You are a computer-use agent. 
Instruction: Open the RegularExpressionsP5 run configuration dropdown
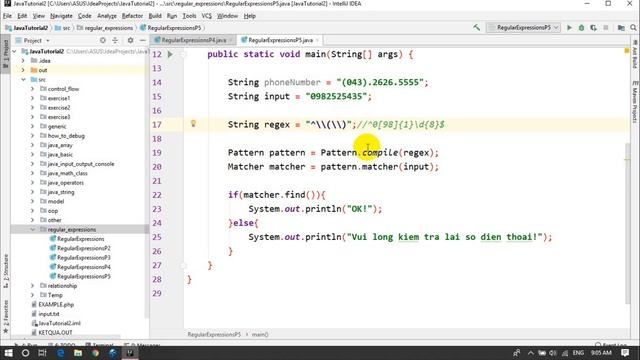[x=524, y=28]
